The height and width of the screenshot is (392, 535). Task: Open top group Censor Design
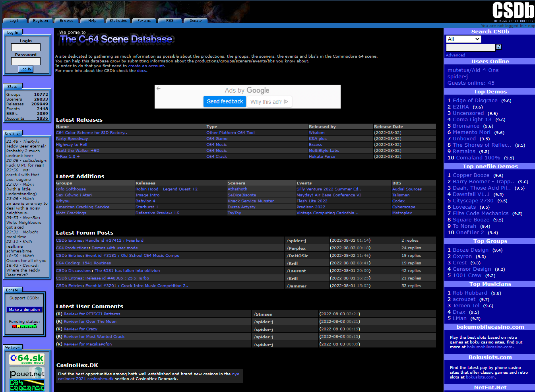(472, 269)
